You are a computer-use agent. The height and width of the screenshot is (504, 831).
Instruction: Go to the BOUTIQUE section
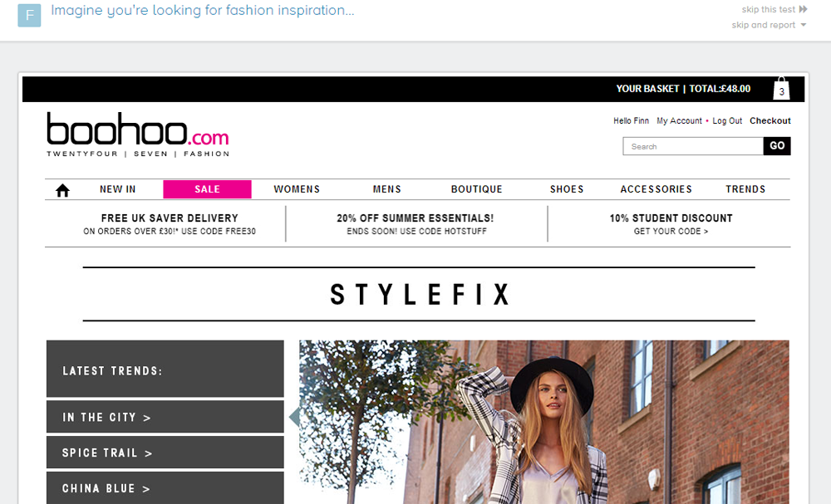coord(476,189)
